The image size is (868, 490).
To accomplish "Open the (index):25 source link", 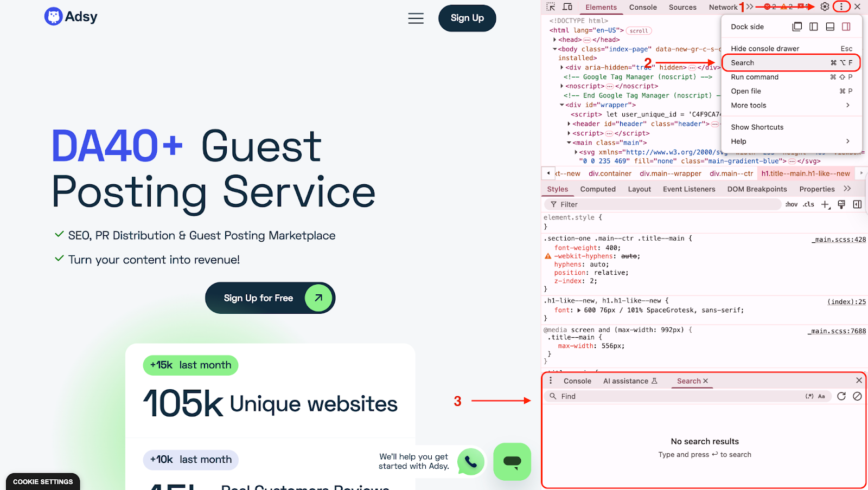I will pyautogui.click(x=846, y=301).
